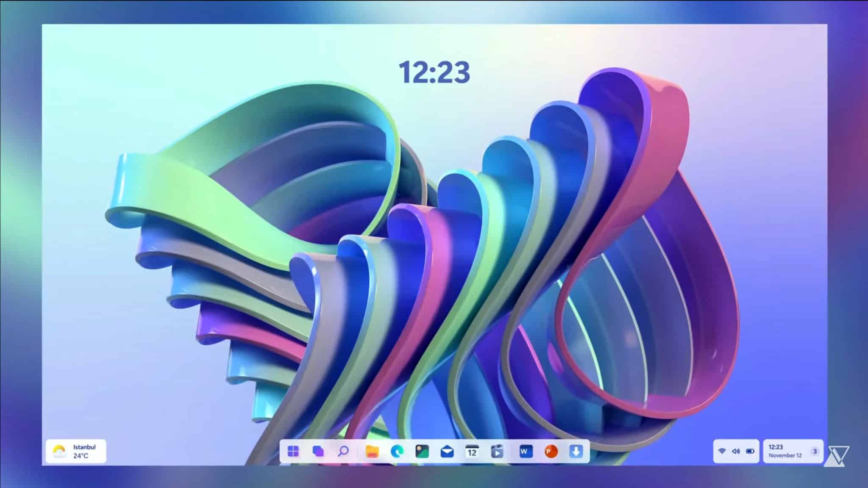Launch Microsoft PowerPoint
868x488 pixels.
(551, 451)
